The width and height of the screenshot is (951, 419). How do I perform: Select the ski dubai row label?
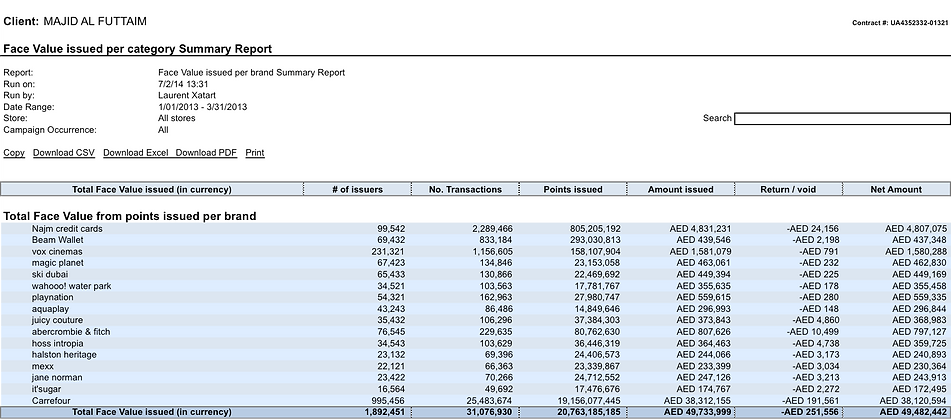pos(50,275)
